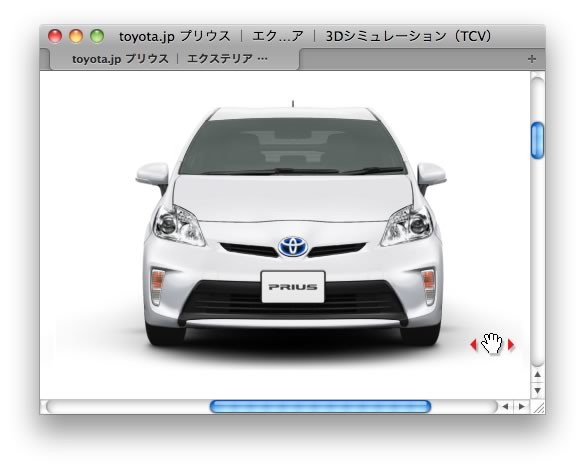Screen dimensions: 585x469
Task: Click the scroll down arrow
Action: pos(537,391)
